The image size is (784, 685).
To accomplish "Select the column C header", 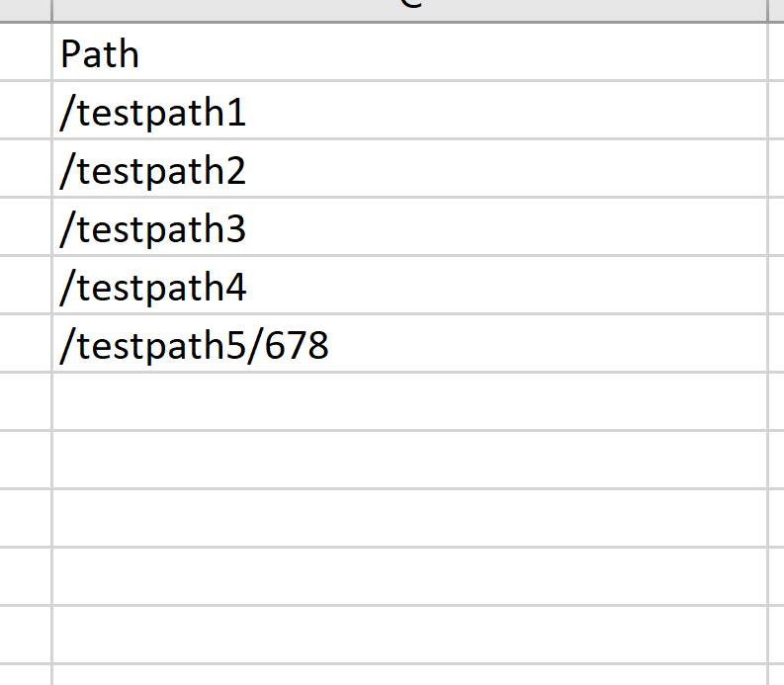I will point(409,10).
